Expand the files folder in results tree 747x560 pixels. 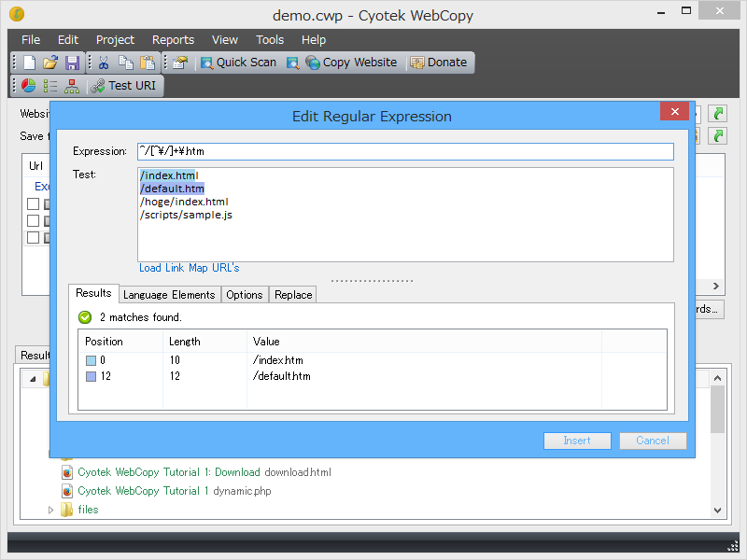pos(50,510)
